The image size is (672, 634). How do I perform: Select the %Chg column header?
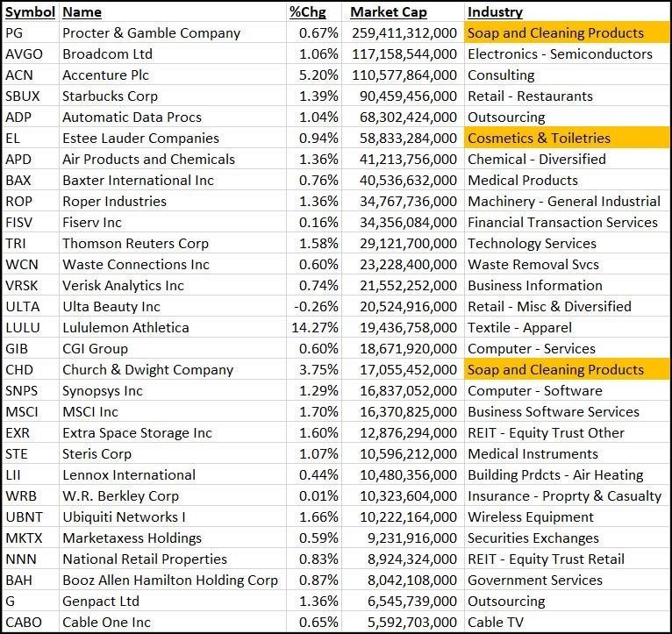[306, 12]
